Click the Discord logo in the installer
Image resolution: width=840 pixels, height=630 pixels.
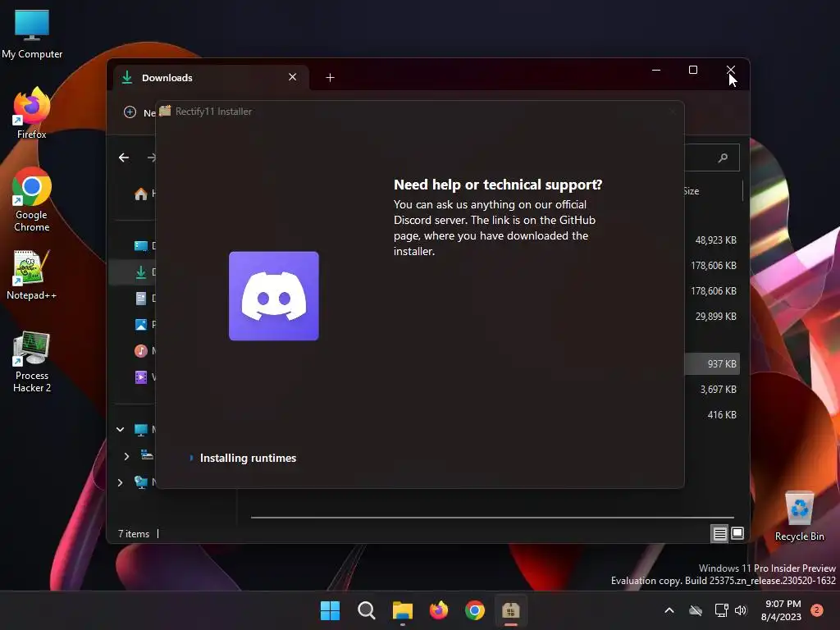[274, 295]
